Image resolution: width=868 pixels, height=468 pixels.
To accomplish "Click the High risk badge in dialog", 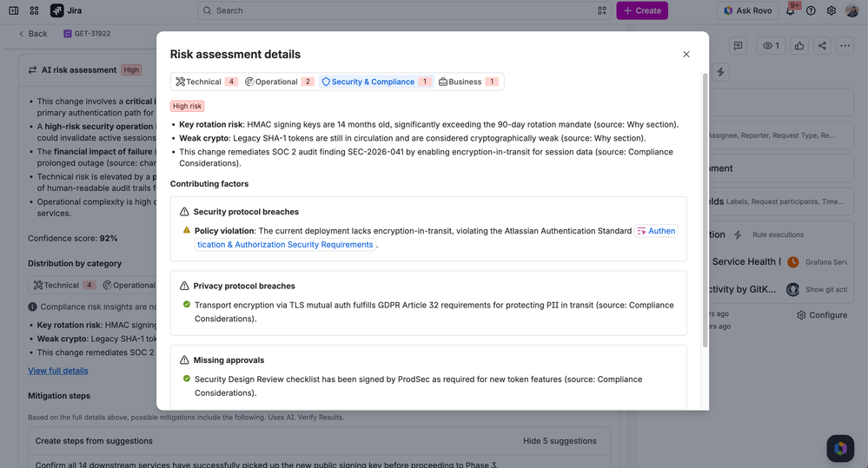I will (x=187, y=106).
